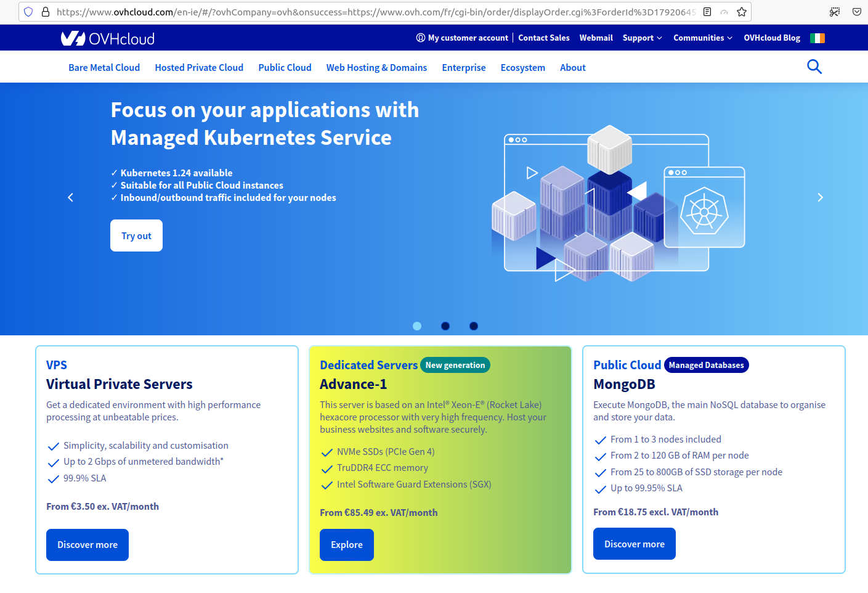Open the Public Cloud menu
This screenshot has height=593, width=868.
tap(285, 67)
